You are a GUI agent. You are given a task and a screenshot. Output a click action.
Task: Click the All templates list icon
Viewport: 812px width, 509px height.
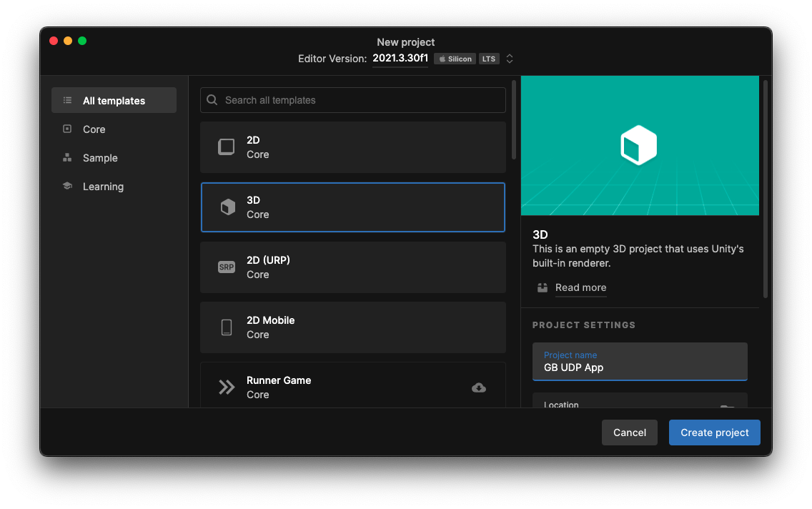click(x=67, y=101)
